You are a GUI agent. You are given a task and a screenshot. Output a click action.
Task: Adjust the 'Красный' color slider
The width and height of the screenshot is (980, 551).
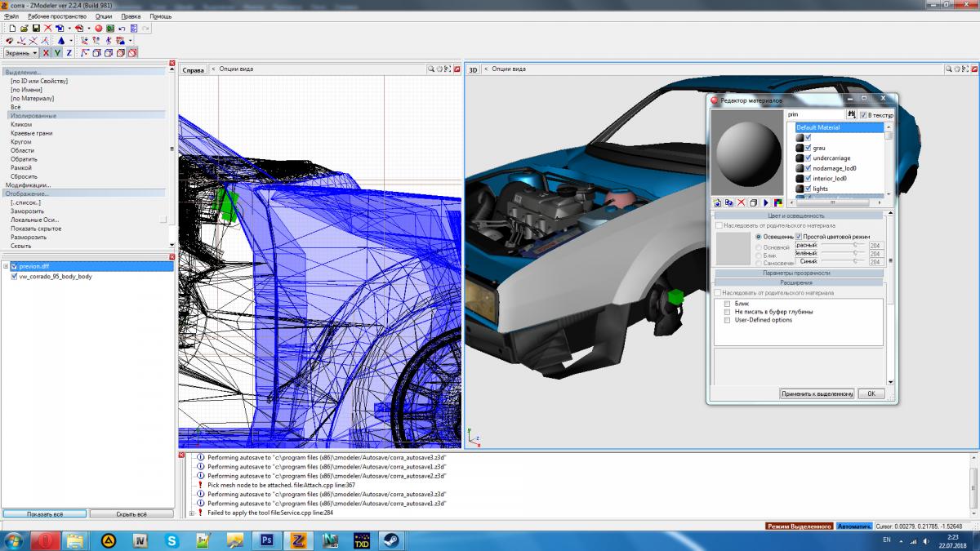[855, 244]
